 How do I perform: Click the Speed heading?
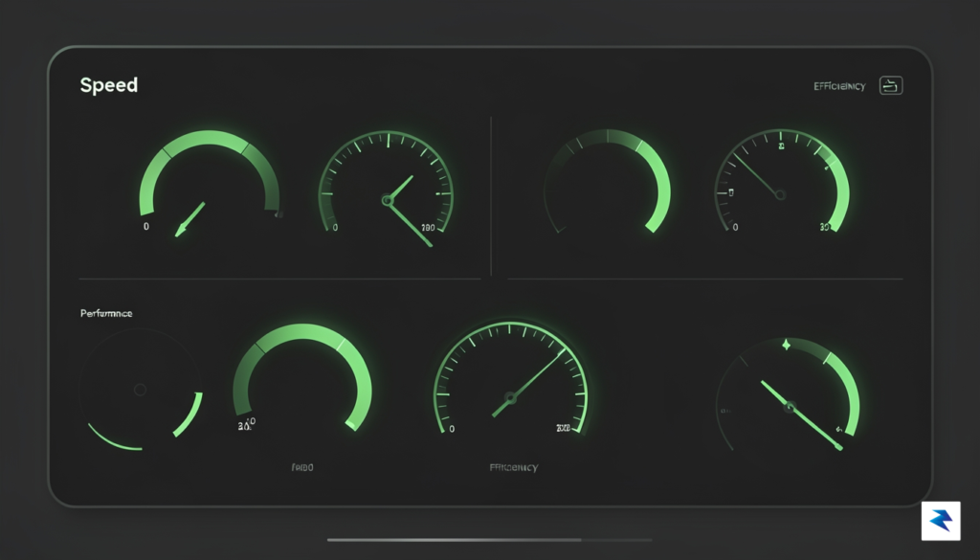coord(109,85)
